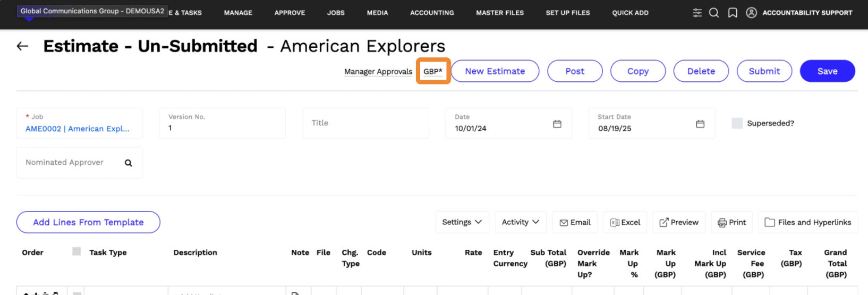The image size is (868, 295).
Task: Tick the Superseded? checkbox
Action: [x=737, y=123]
